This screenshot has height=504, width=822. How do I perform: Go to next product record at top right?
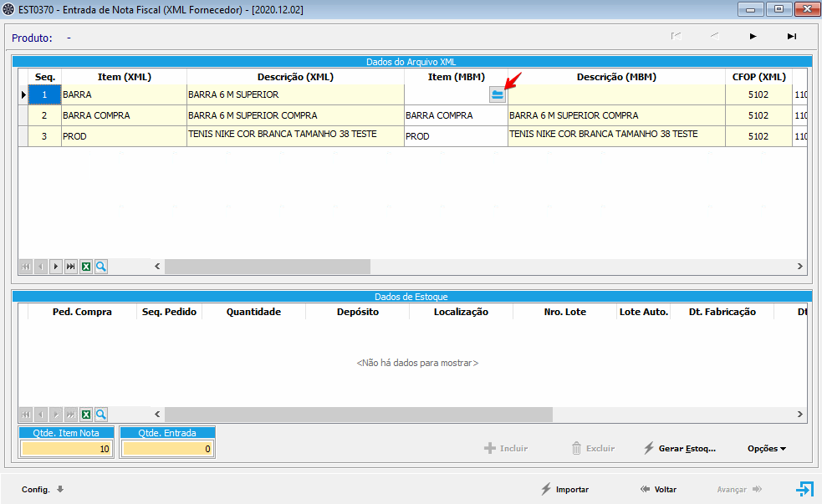pyautogui.click(x=753, y=36)
